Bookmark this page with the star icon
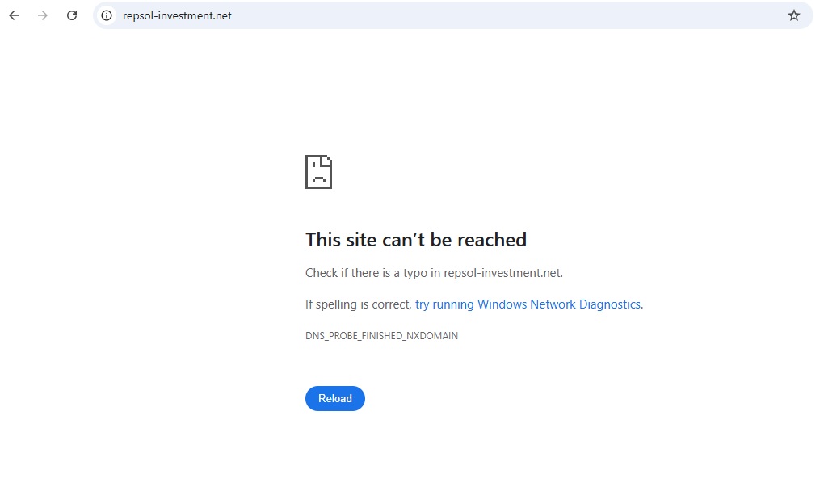This screenshot has height=504, width=824. pyautogui.click(x=794, y=15)
